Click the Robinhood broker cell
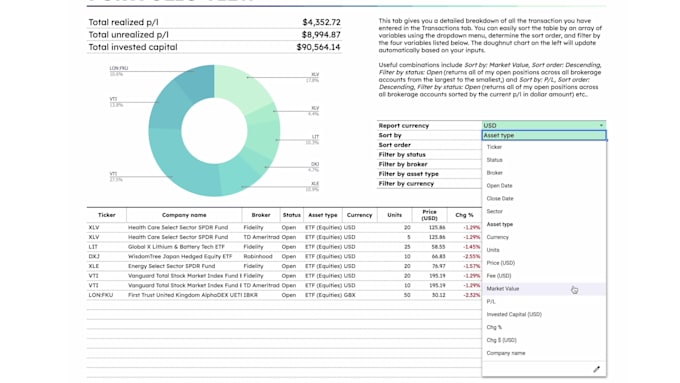 point(261,256)
